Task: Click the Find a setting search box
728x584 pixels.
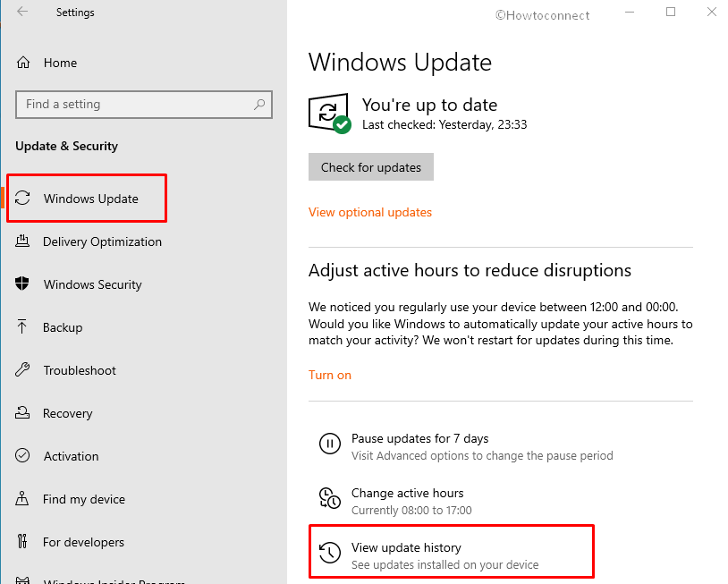Action: coord(134,105)
